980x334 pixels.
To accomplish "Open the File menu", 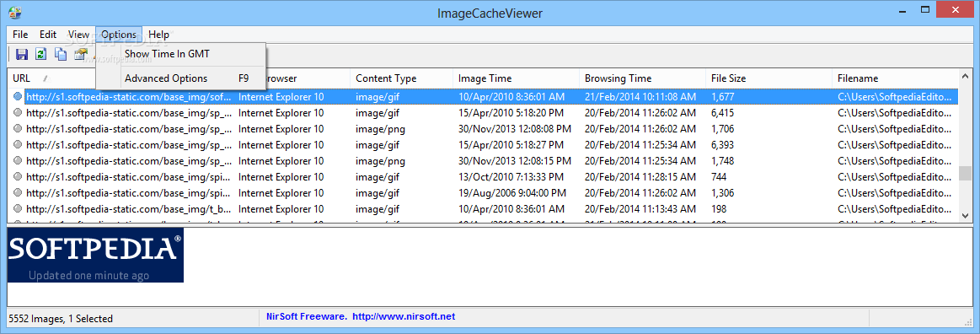I will point(20,35).
